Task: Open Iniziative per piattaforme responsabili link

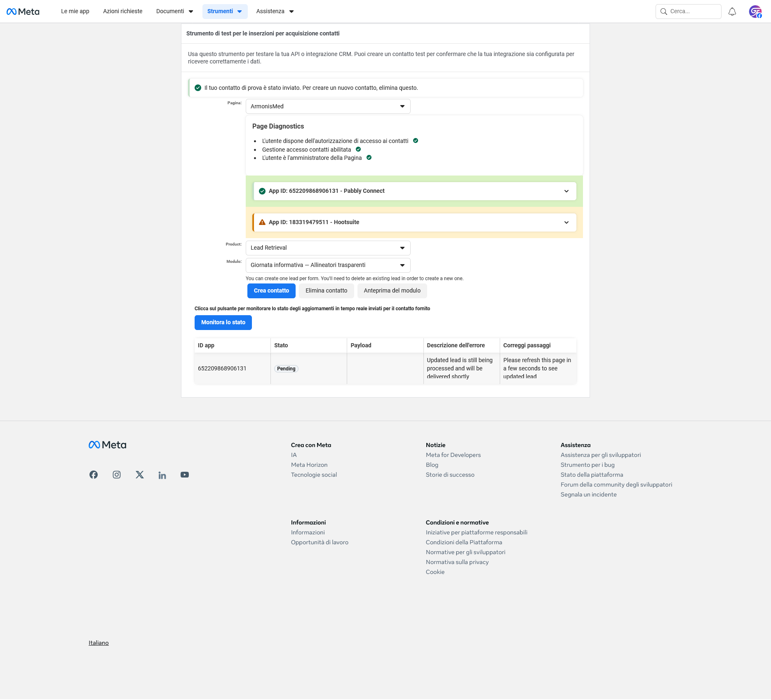Action: point(477,532)
